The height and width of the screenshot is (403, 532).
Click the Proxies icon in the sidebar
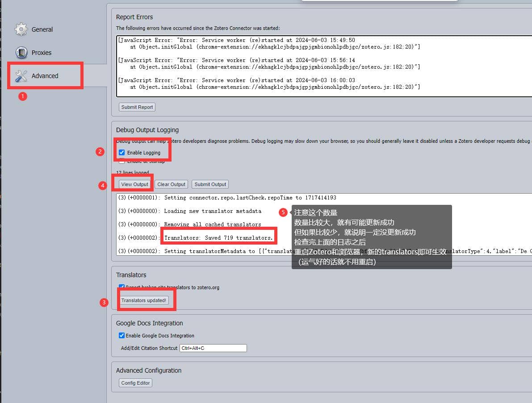tap(21, 53)
